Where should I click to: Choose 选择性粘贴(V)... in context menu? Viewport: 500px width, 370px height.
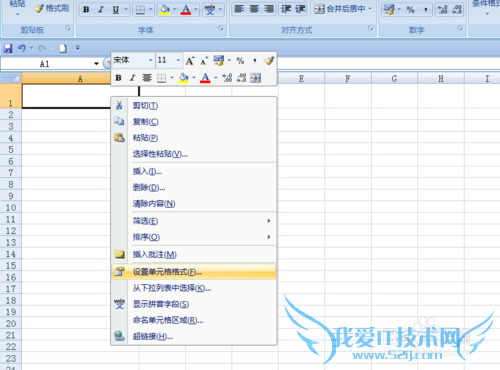pos(194,154)
